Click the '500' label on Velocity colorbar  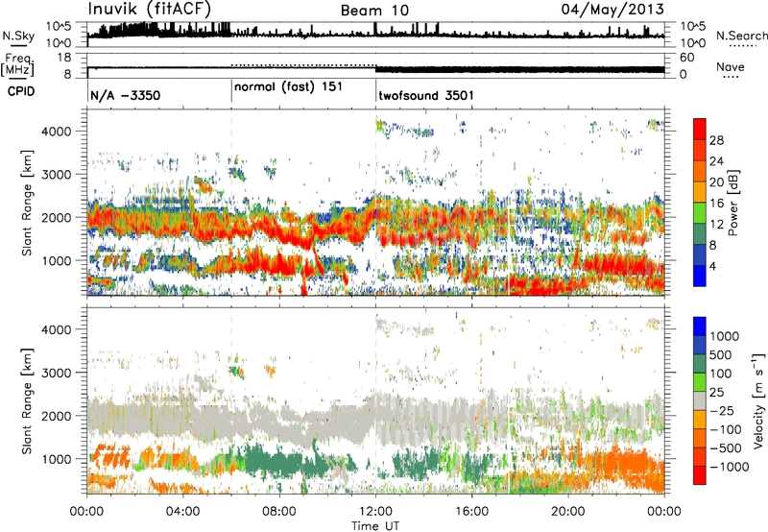pyautogui.click(x=723, y=355)
